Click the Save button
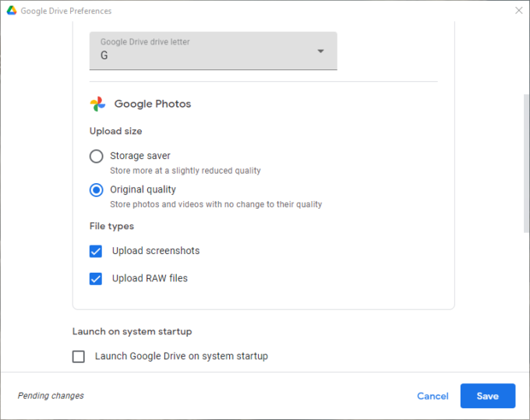The height and width of the screenshot is (420, 530). [488, 396]
